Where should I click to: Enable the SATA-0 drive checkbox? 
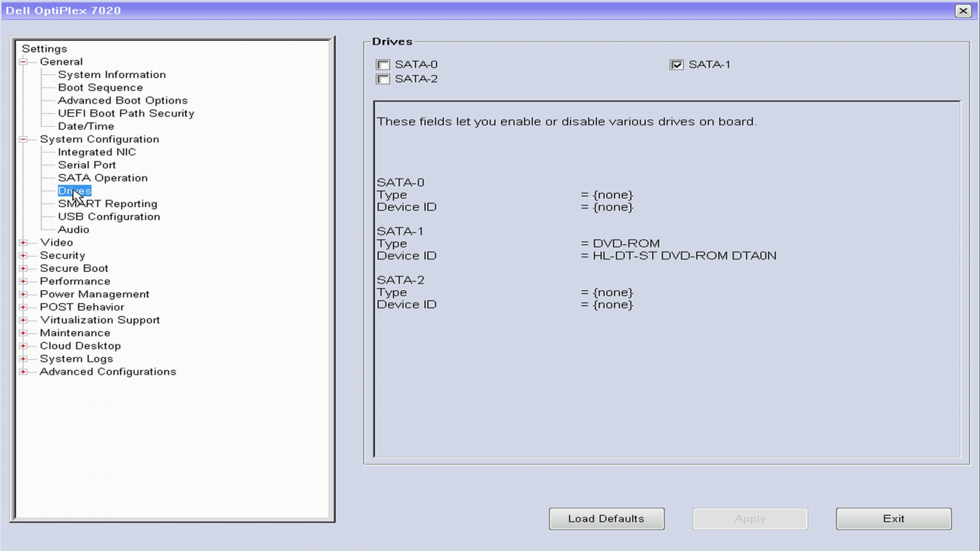tap(383, 64)
